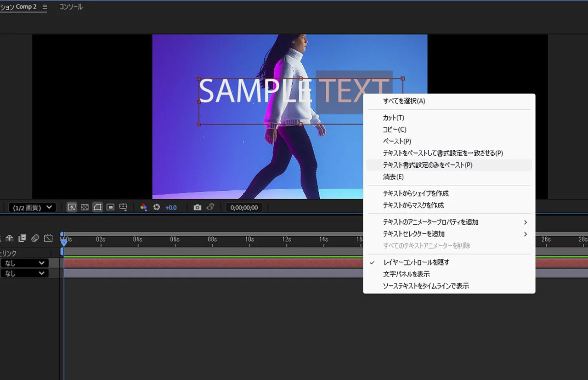Click the +0.0 exposure adjustment control
588x380 pixels.
pos(170,207)
